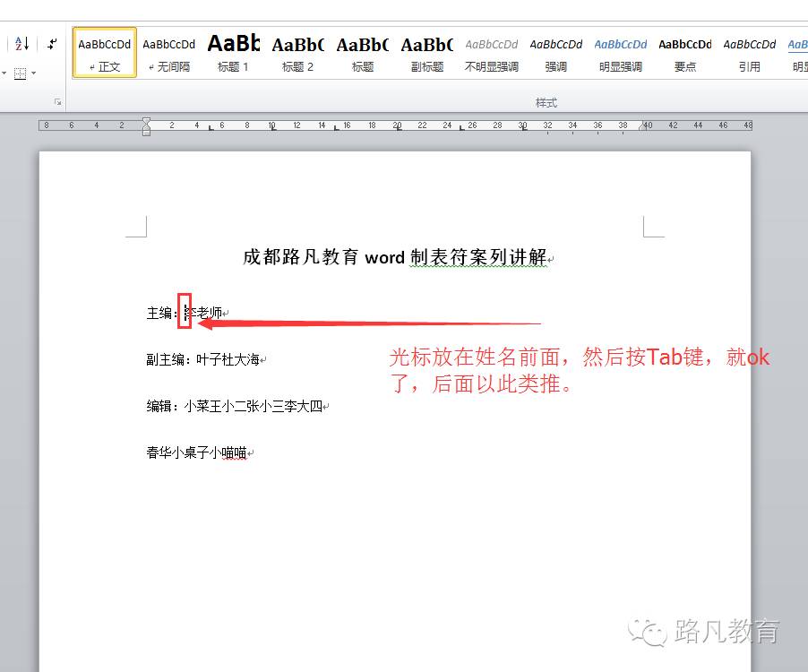Image resolution: width=808 pixels, height=672 pixels.
Task: Click the borders icon in paragraph group
Action: (20, 73)
